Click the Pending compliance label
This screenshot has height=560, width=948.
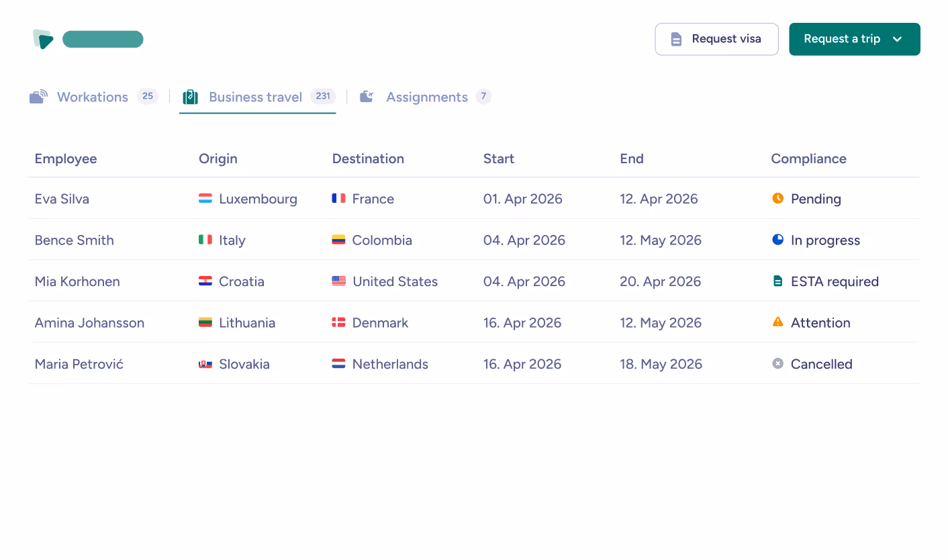[x=816, y=199]
